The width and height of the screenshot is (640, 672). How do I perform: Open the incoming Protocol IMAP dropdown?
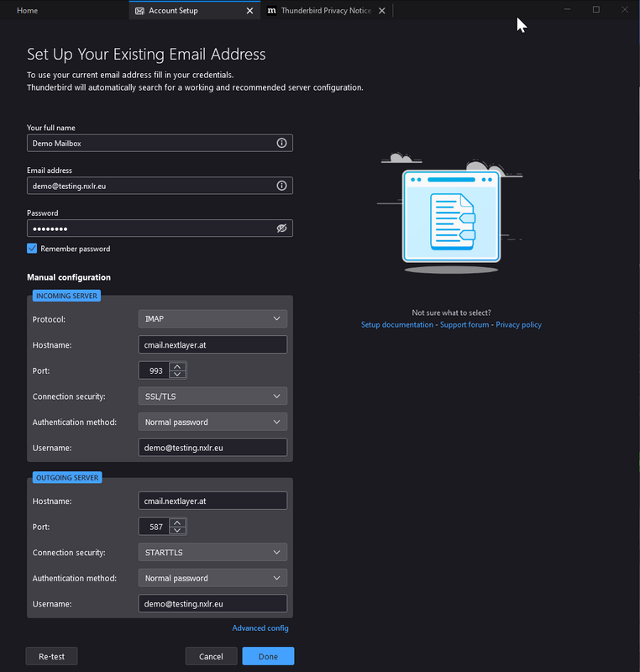click(212, 319)
